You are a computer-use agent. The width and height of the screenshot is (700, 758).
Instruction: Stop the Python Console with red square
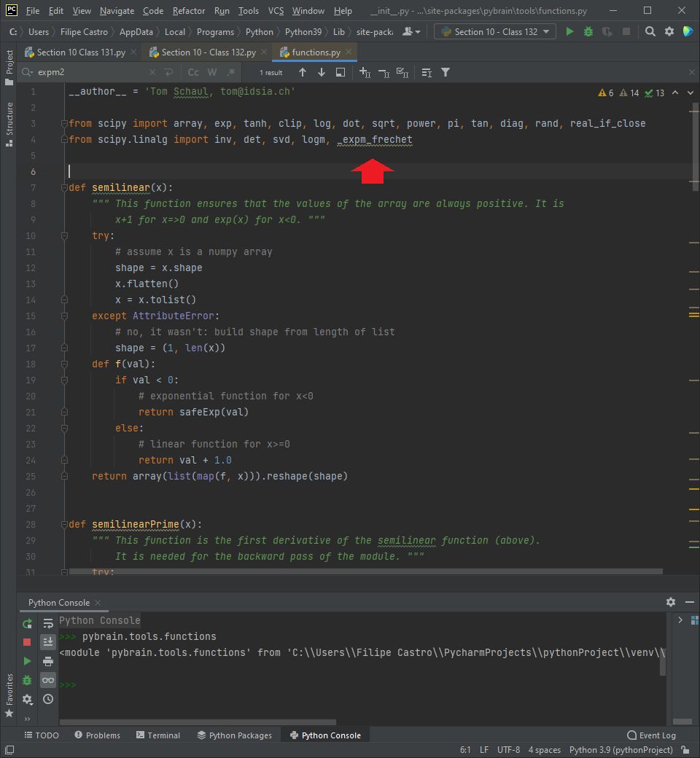(x=27, y=642)
